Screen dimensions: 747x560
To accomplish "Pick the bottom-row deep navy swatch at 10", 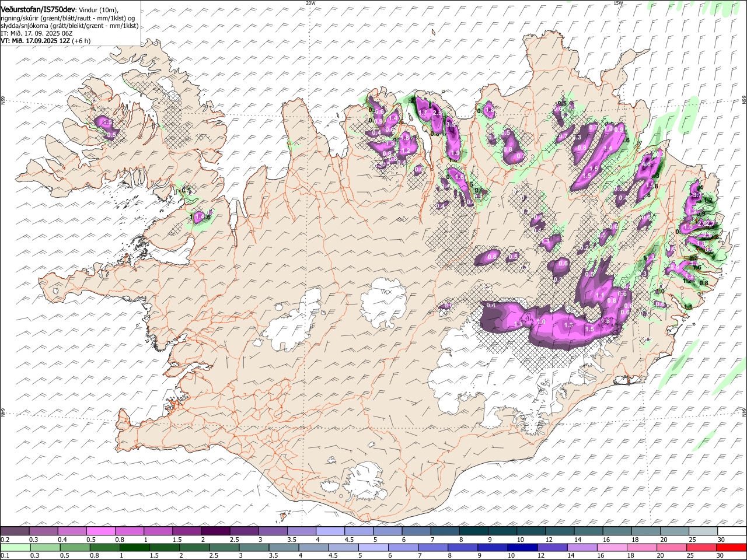I will 523,548.
